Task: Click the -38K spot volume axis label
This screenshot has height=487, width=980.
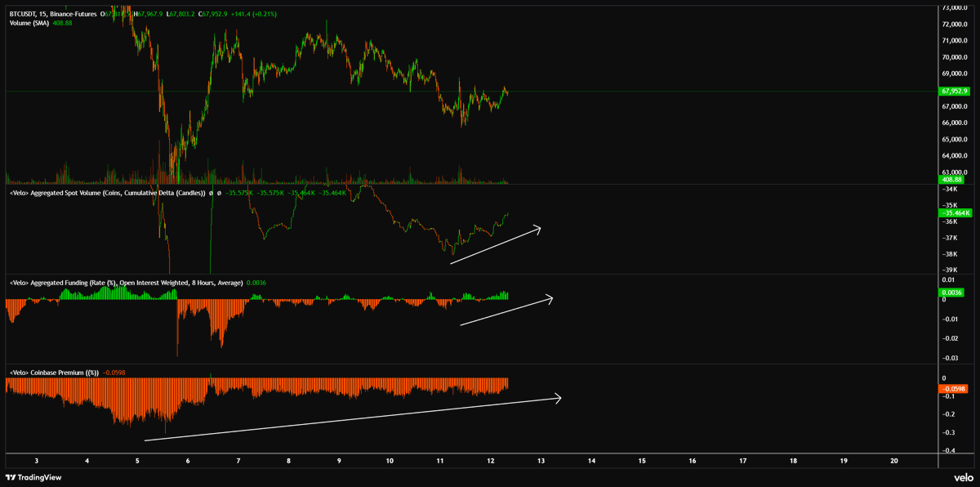Action: click(x=948, y=254)
